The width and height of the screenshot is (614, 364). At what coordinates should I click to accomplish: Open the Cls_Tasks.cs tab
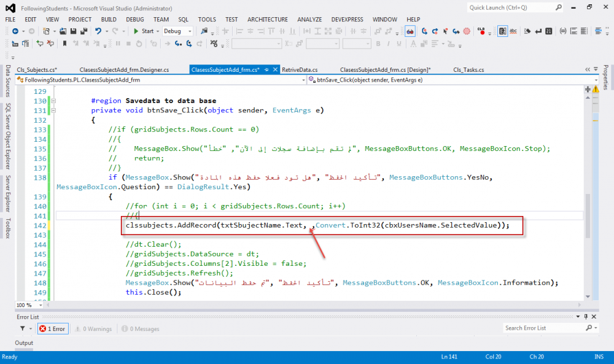[468, 69]
